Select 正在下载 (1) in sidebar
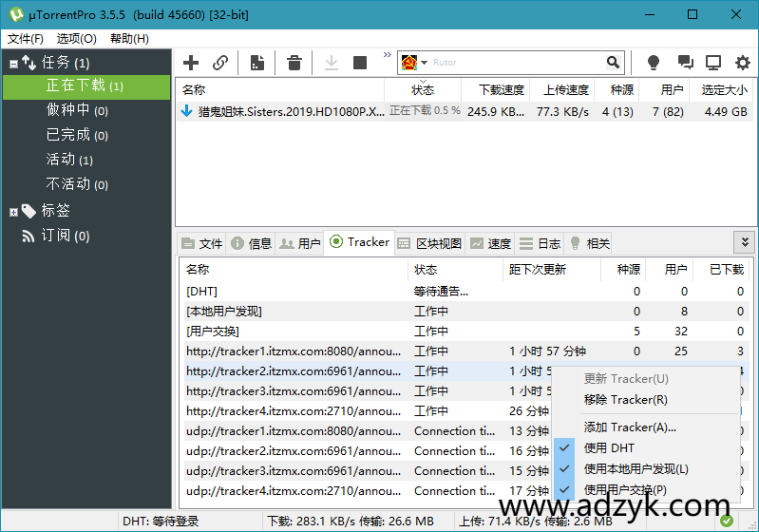This screenshot has width=759, height=532. [86, 87]
